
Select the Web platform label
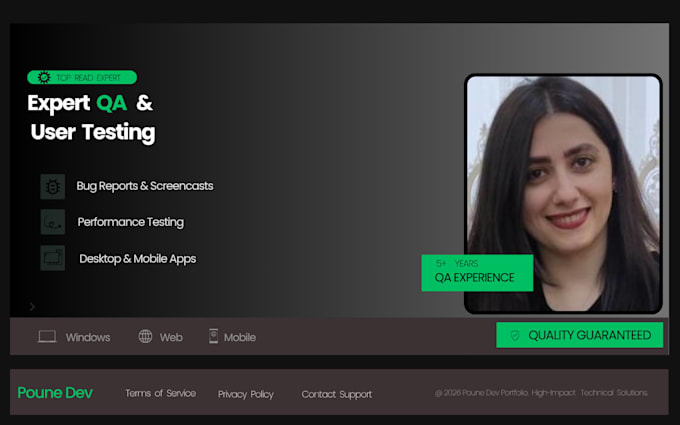click(x=171, y=337)
